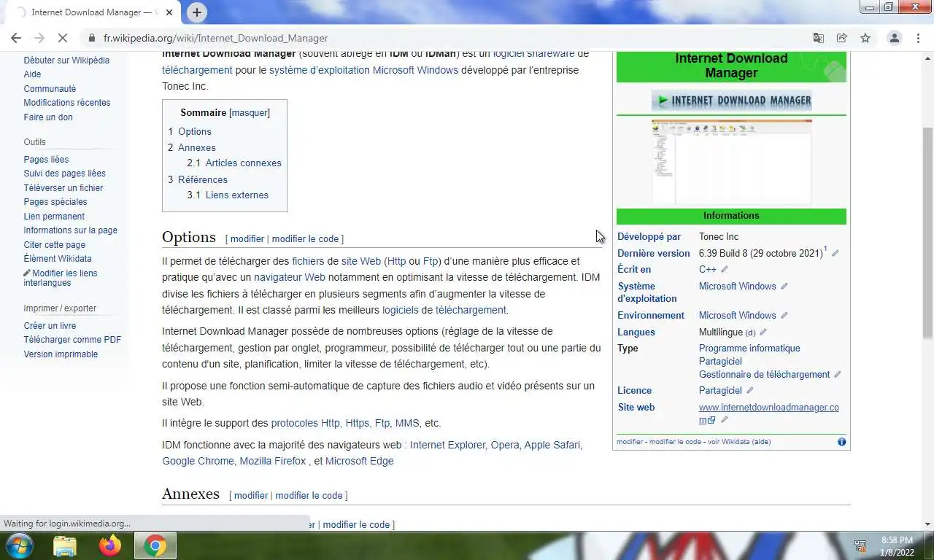Open Pages spéciales in sidebar
This screenshot has height=560, width=934.
[55, 202]
